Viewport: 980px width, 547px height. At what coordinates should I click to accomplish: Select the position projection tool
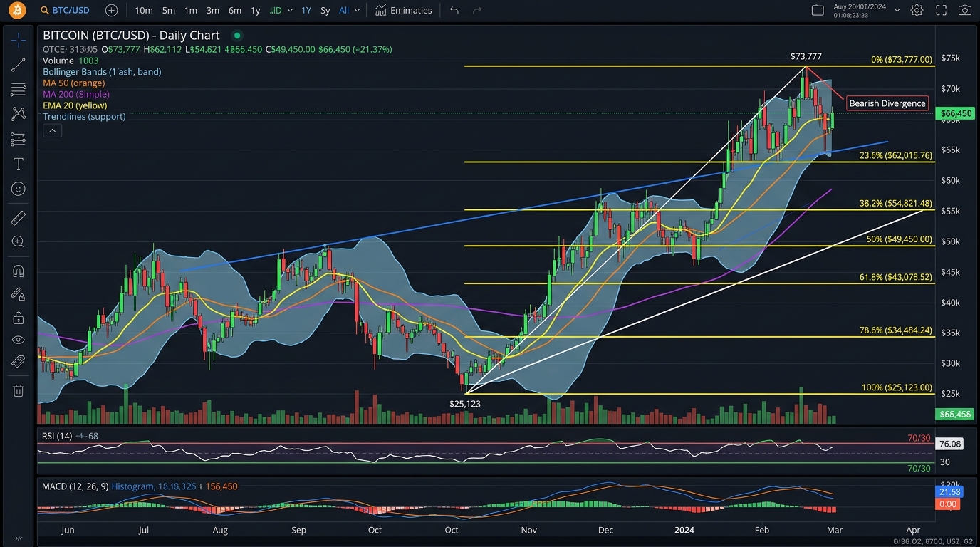(x=19, y=139)
